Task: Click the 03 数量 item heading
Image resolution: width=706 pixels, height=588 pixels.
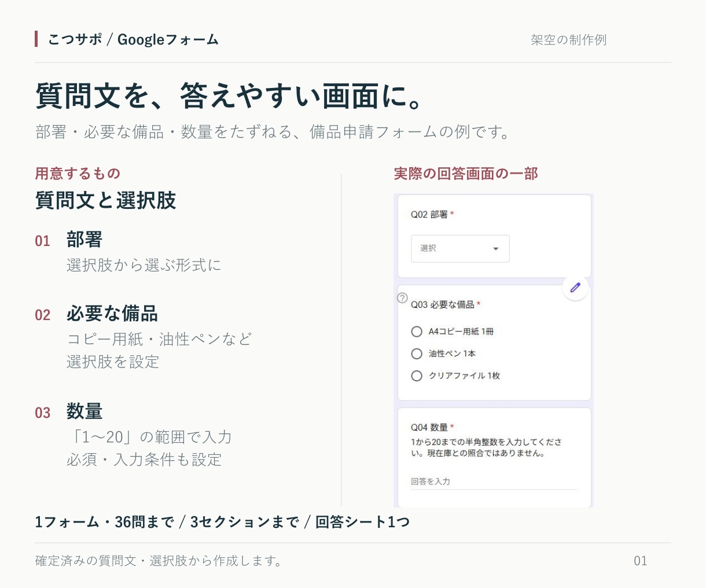Action: (x=69, y=411)
